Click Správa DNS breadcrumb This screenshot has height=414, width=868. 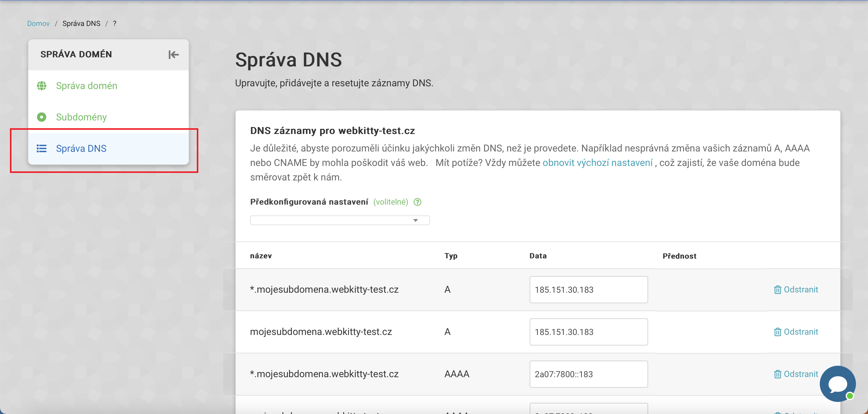click(82, 23)
